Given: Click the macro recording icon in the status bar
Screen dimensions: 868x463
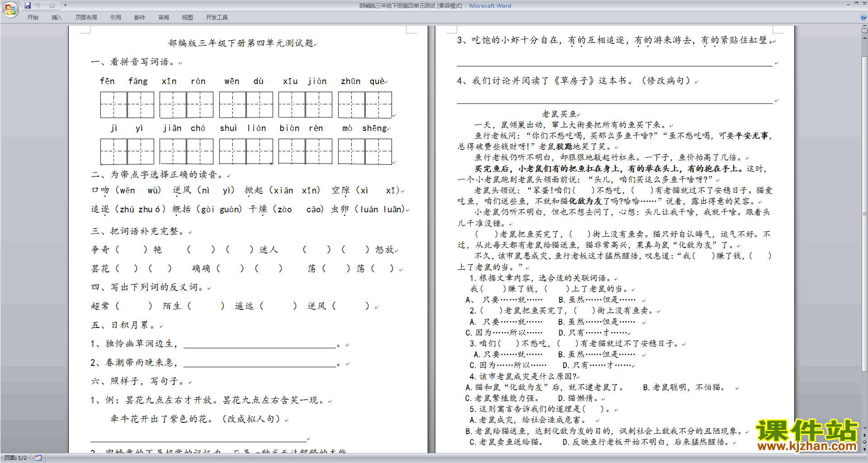Looking at the screenshot, I should pyautogui.click(x=38, y=458).
